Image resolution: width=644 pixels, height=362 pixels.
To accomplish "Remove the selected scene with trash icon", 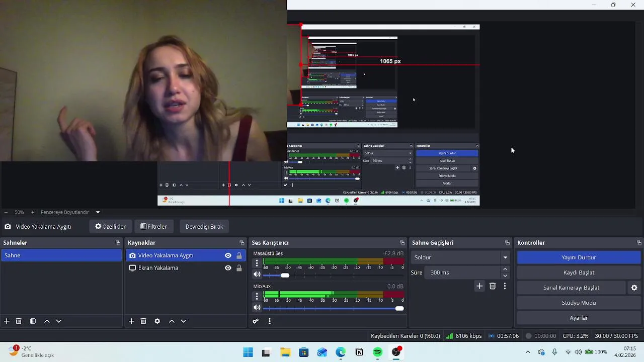I will 19,321.
